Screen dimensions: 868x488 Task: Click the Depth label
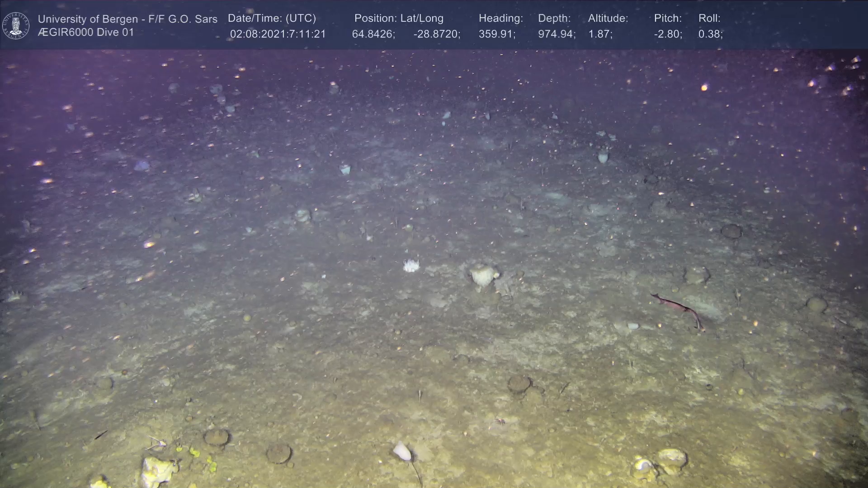[x=554, y=19]
